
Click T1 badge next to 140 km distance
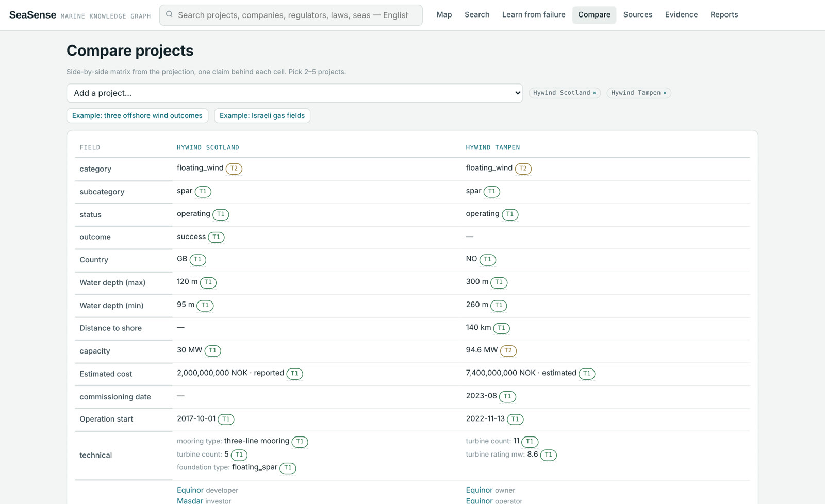pos(502,328)
